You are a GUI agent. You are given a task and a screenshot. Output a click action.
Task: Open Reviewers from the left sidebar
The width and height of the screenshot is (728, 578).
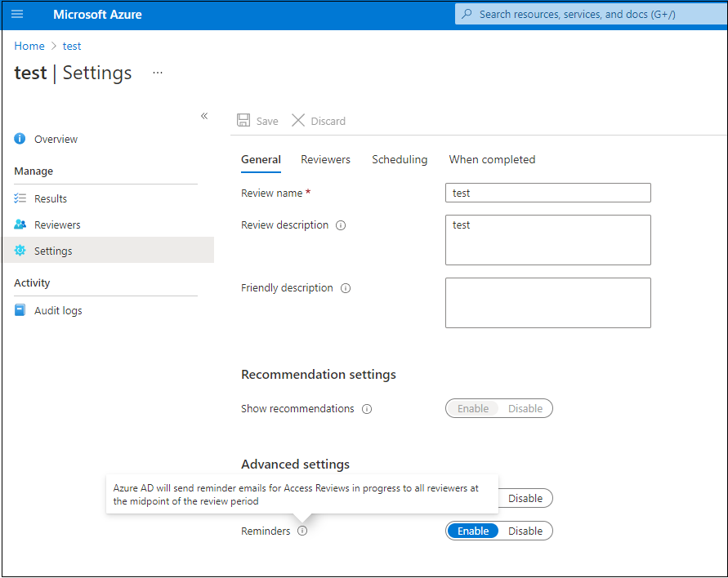point(57,225)
